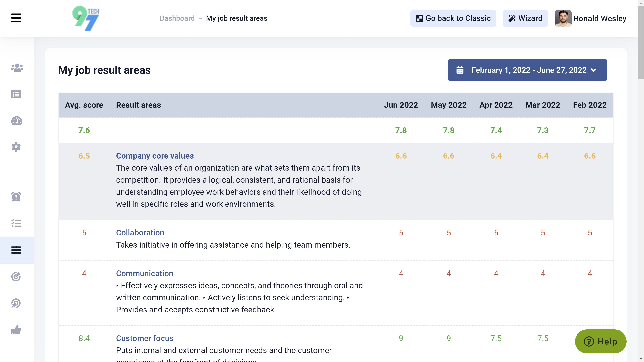This screenshot has height=362, width=644.
Task: Open the hamburger menu icon
Action: click(x=16, y=18)
